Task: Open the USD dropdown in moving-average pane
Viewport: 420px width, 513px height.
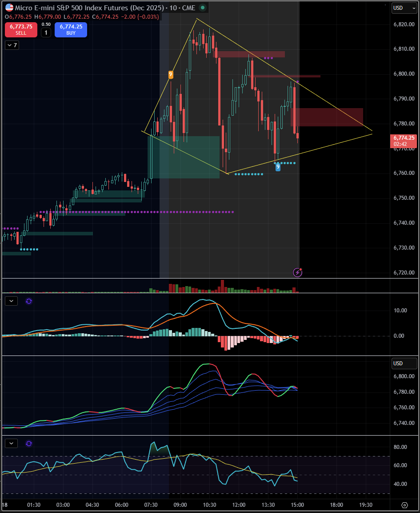Action: tap(404, 364)
